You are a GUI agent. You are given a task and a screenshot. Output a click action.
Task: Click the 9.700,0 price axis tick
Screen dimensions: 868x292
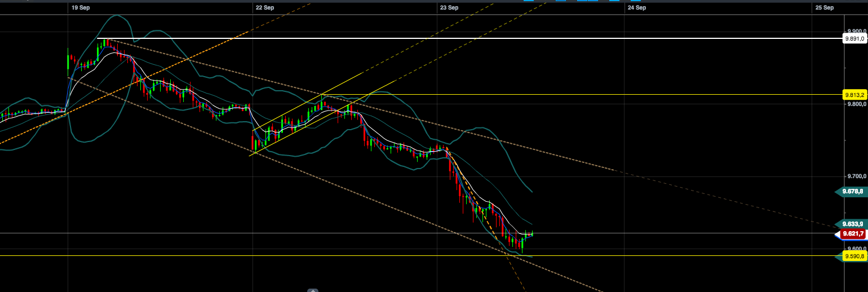click(857, 176)
